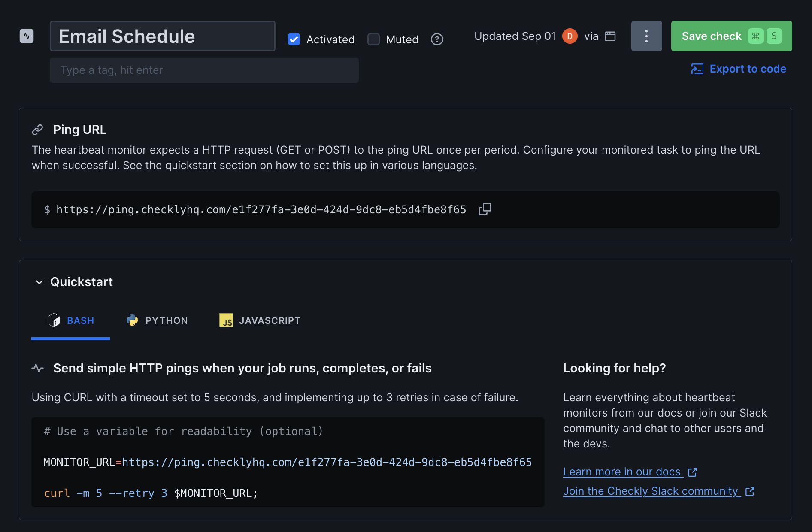
Task: Enable the Muted checkbox
Action: [373, 39]
